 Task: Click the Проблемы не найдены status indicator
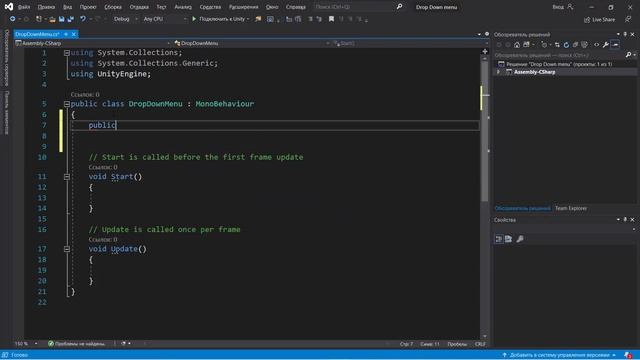[x=76, y=344]
